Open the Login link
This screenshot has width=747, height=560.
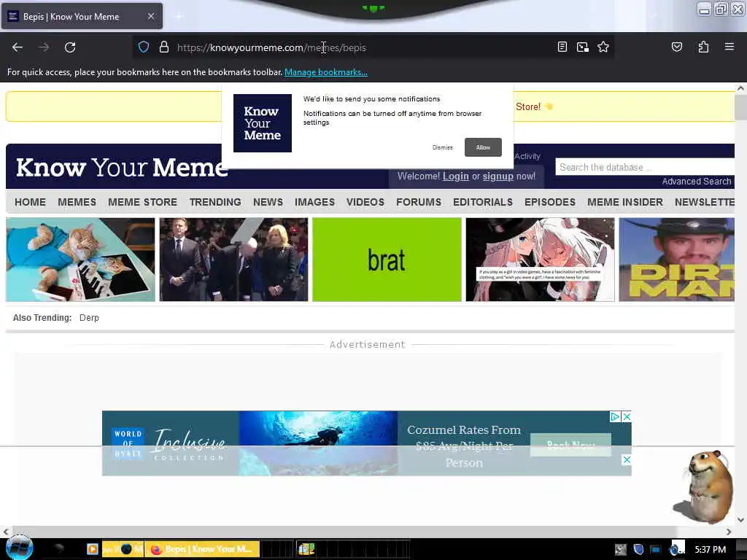(456, 176)
